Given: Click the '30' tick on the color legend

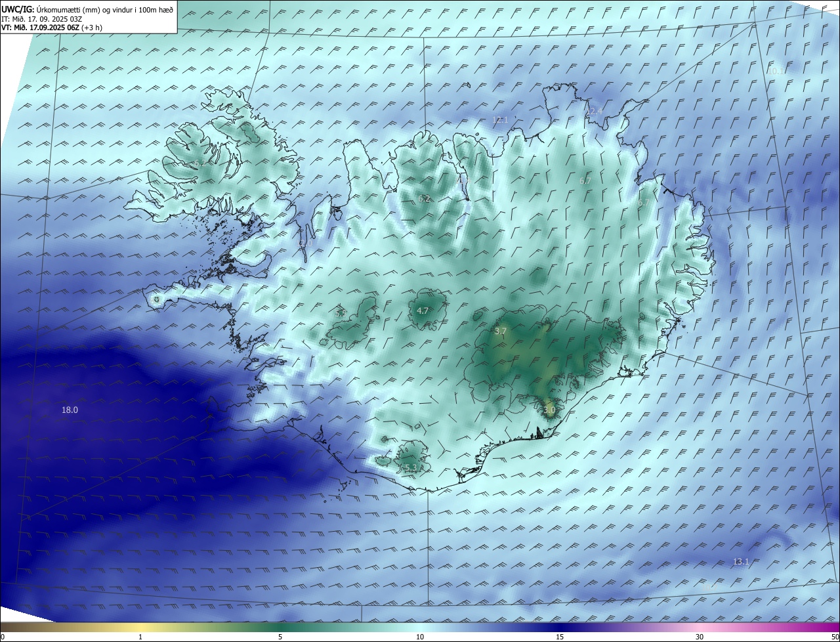Looking at the screenshot, I should [x=700, y=637].
